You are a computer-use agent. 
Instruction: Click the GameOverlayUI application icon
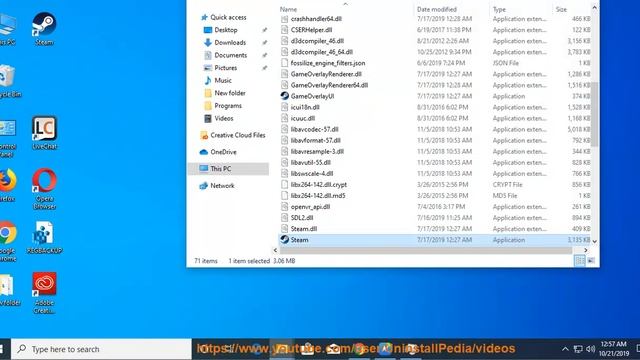tap(284, 96)
